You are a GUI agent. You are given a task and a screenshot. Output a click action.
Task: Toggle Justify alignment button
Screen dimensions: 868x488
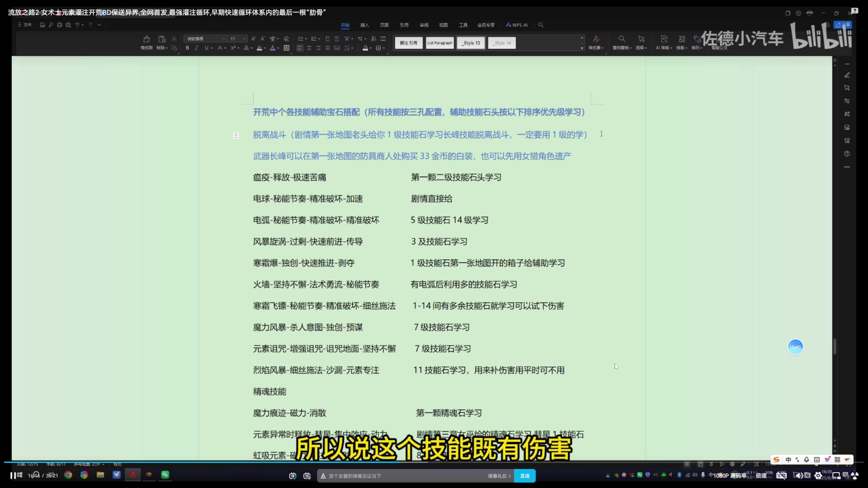pyautogui.click(x=328, y=48)
